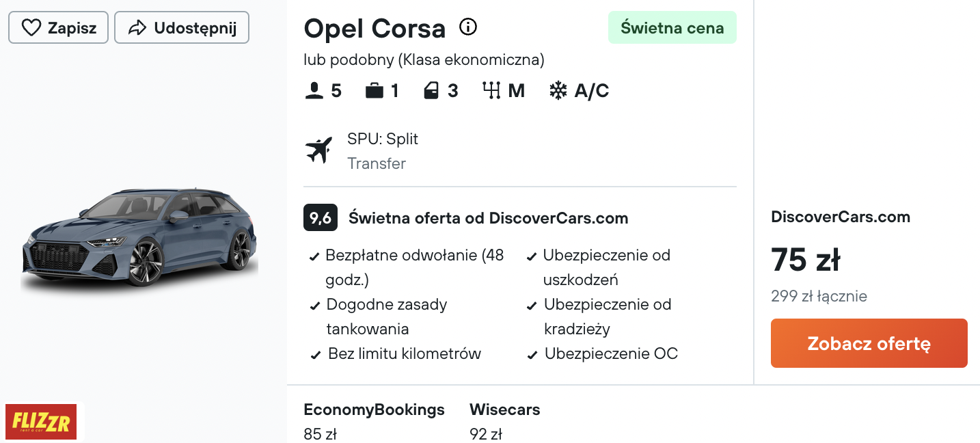Click the DiscoverCars.com 75 zł price

point(805,260)
